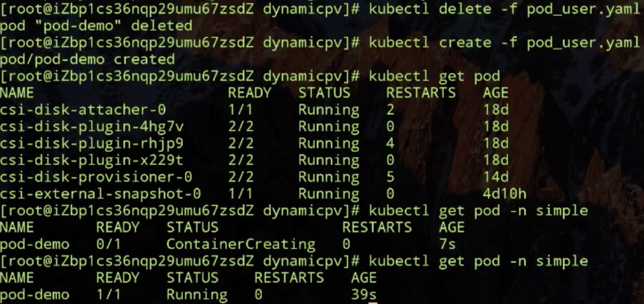Click the first table's STATUS column header
644x304 pixels.
(x=324, y=93)
